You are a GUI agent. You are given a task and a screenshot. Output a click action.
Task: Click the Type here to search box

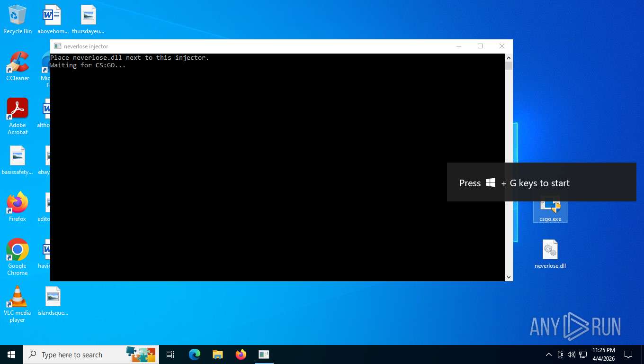coord(91,355)
